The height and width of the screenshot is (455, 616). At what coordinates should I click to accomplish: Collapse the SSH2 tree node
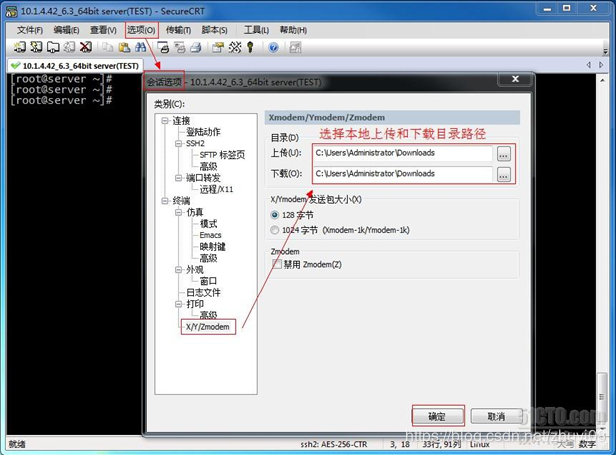click(x=179, y=143)
